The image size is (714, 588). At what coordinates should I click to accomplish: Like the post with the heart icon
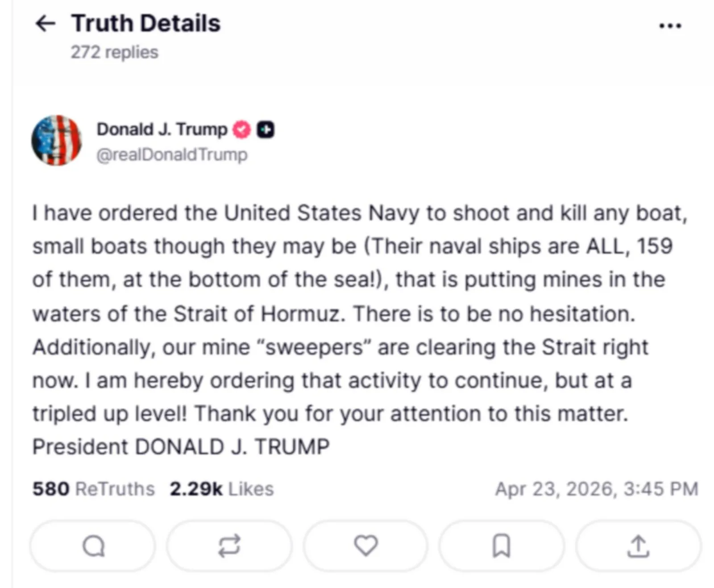click(366, 546)
